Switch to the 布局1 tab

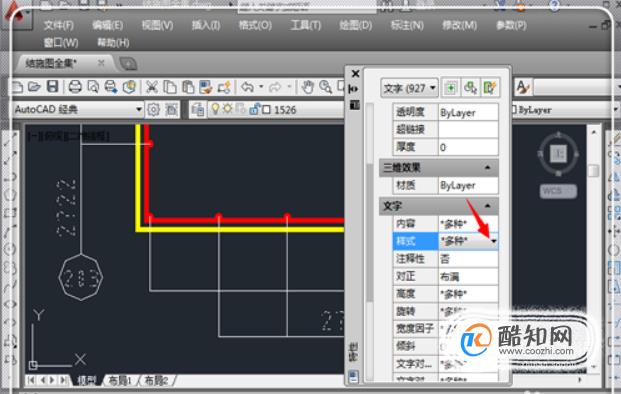120,381
